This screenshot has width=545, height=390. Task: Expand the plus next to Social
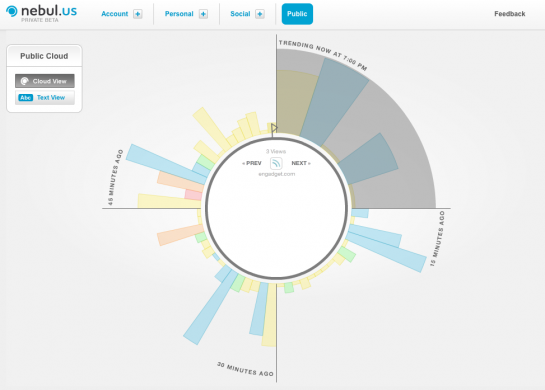pos(260,14)
